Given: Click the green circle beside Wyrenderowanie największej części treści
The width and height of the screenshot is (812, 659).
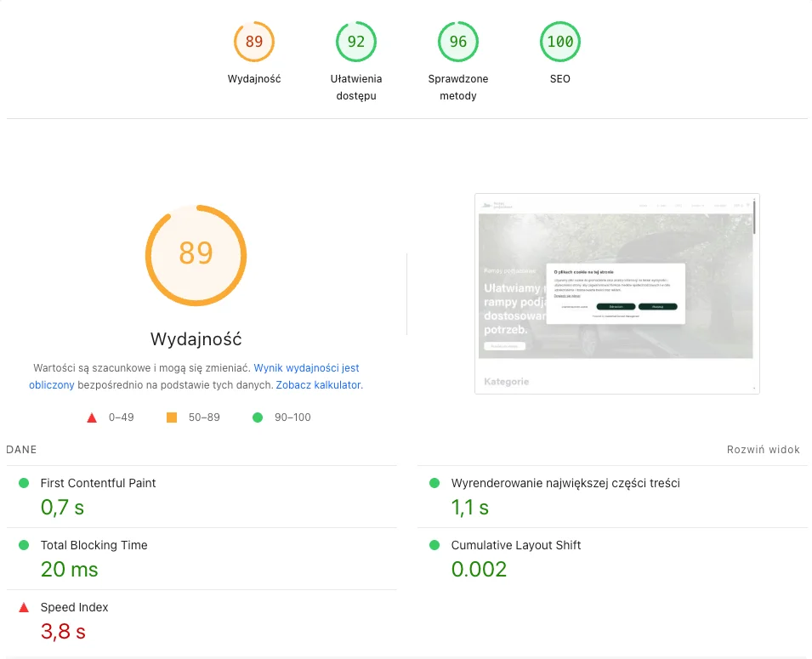Looking at the screenshot, I should coord(434,483).
